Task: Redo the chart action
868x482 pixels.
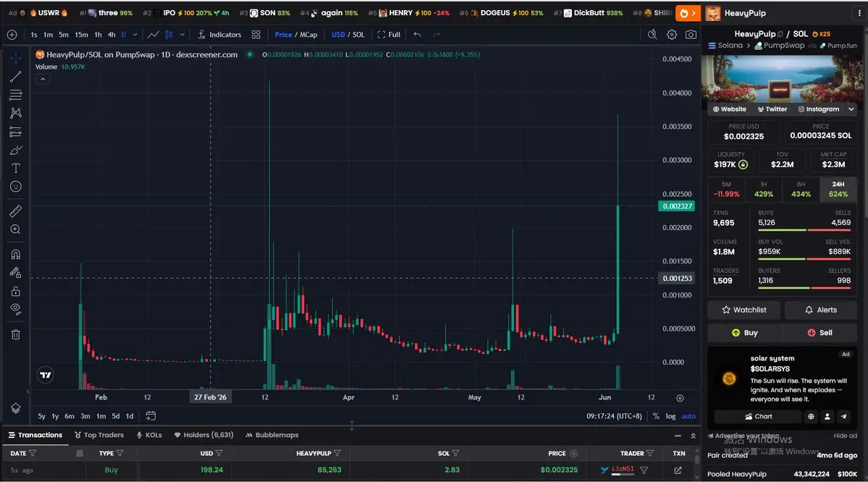Action: 437,34
